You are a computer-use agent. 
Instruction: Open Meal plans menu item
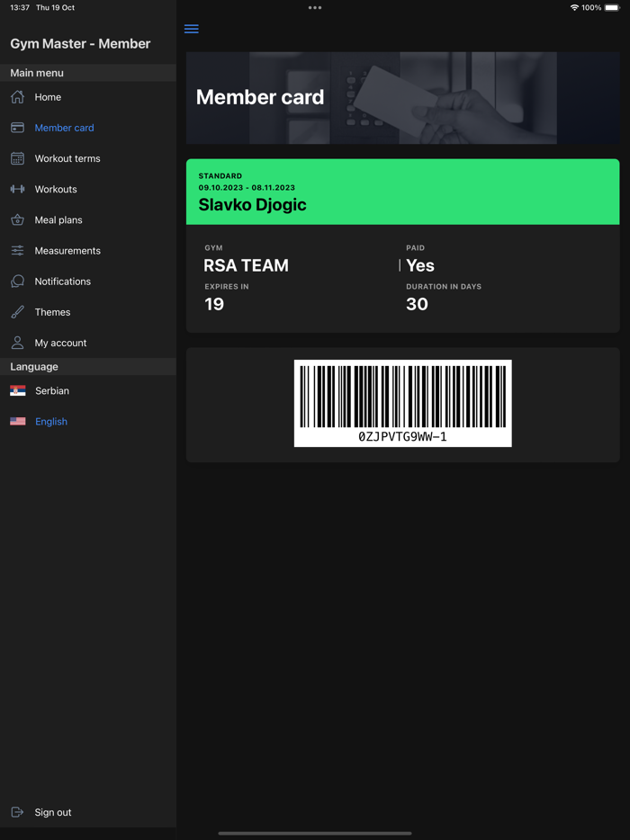tap(88, 219)
